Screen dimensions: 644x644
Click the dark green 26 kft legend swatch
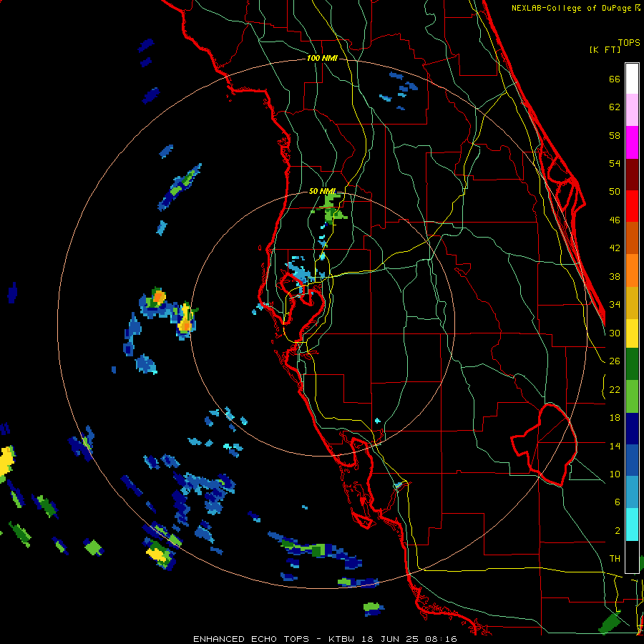pos(632,364)
